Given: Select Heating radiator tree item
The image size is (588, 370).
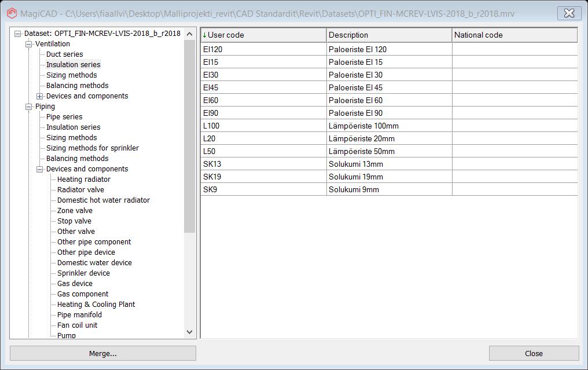Looking at the screenshot, I should coord(83,179).
